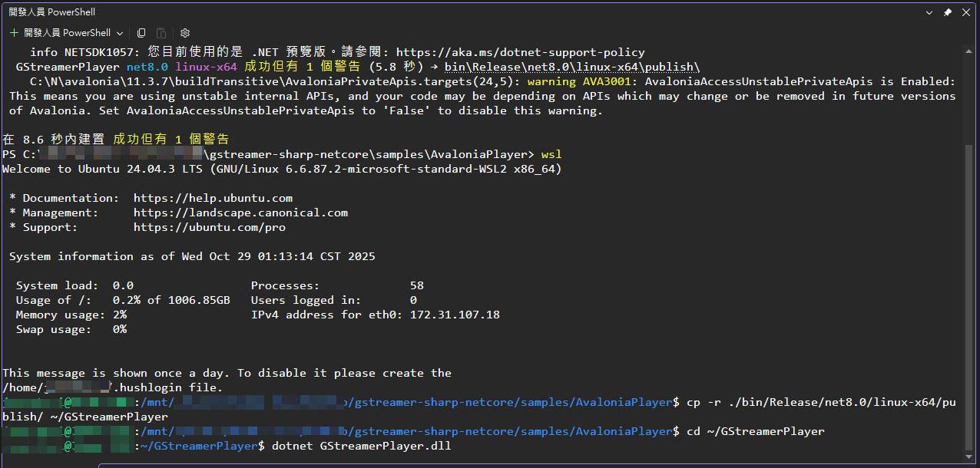
Task: Click the IPv4 address 172.31.107.18
Action: [455, 315]
